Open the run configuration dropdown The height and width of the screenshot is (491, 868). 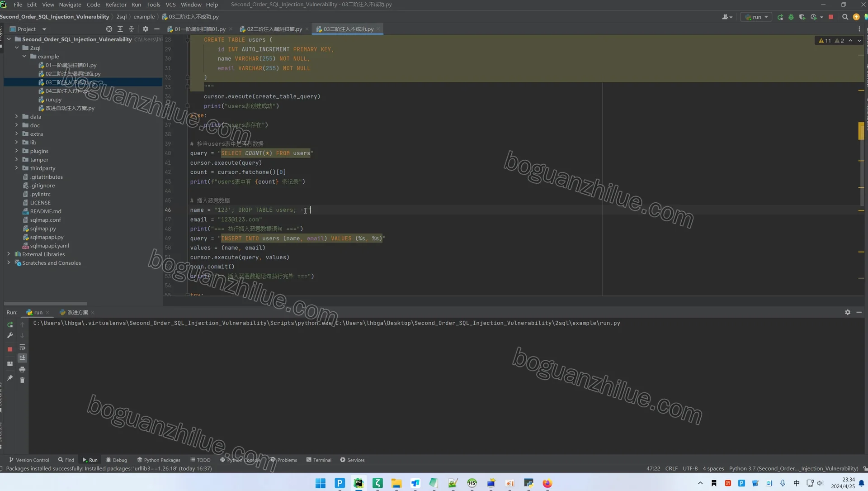coord(756,17)
